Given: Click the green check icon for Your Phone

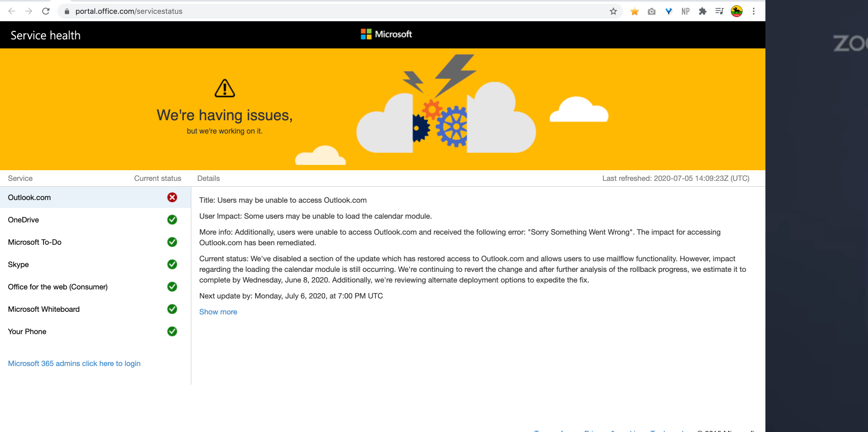Looking at the screenshot, I should (172, 331).
